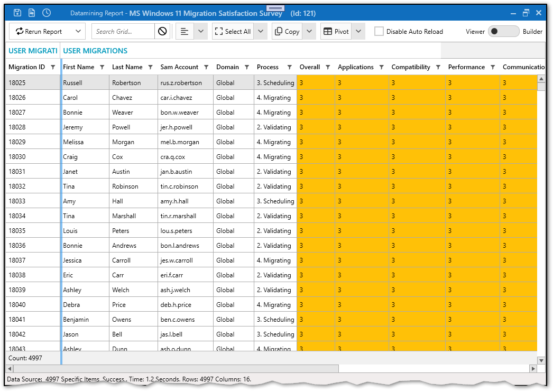
Task: Expand the Rerun Report dropdown arrow
Action: 78,31
